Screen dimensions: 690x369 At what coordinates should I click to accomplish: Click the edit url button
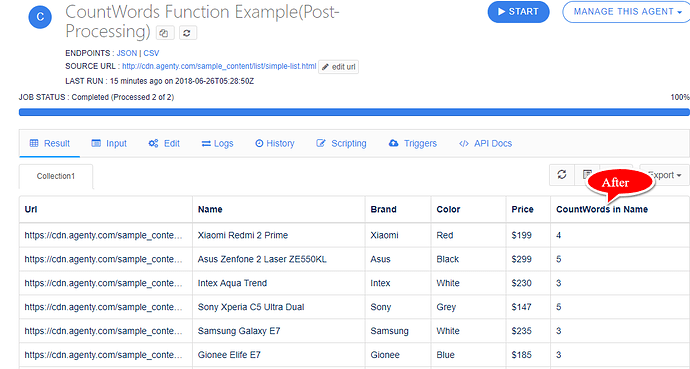[338, 67]
